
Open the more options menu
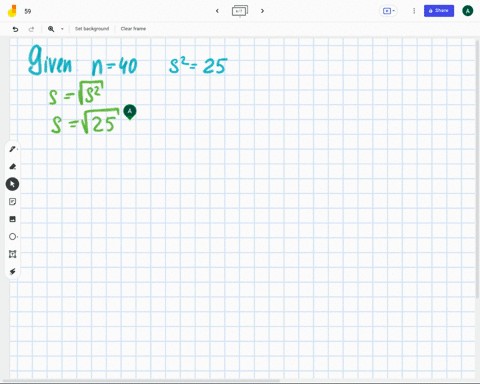click(414, 11)
